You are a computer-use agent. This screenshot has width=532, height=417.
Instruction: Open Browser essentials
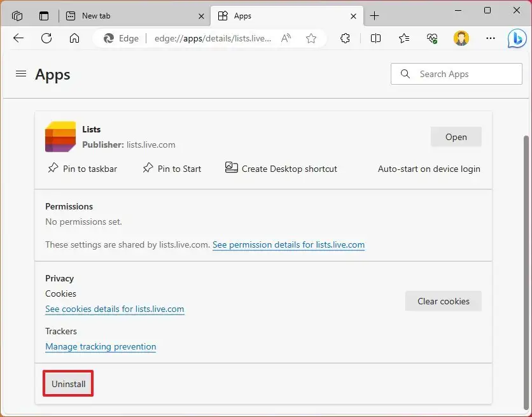pyautogui.click(x=432, y=38)
